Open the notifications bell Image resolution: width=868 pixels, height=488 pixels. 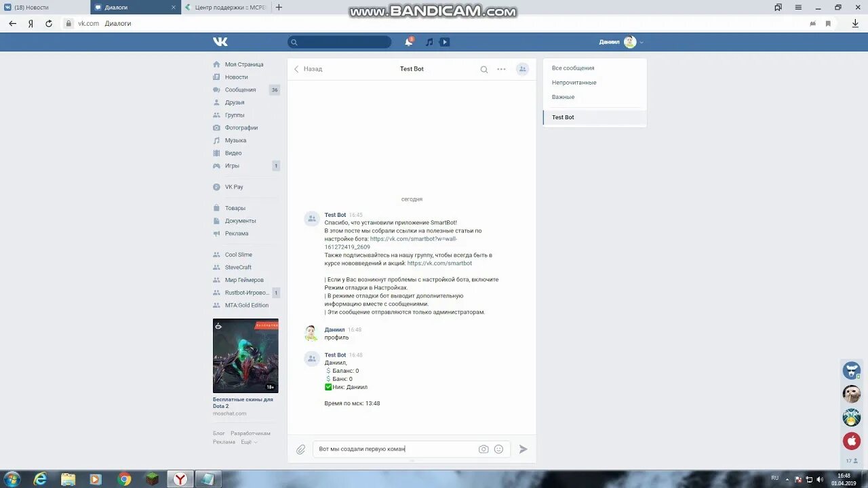[x=408, y=42]
